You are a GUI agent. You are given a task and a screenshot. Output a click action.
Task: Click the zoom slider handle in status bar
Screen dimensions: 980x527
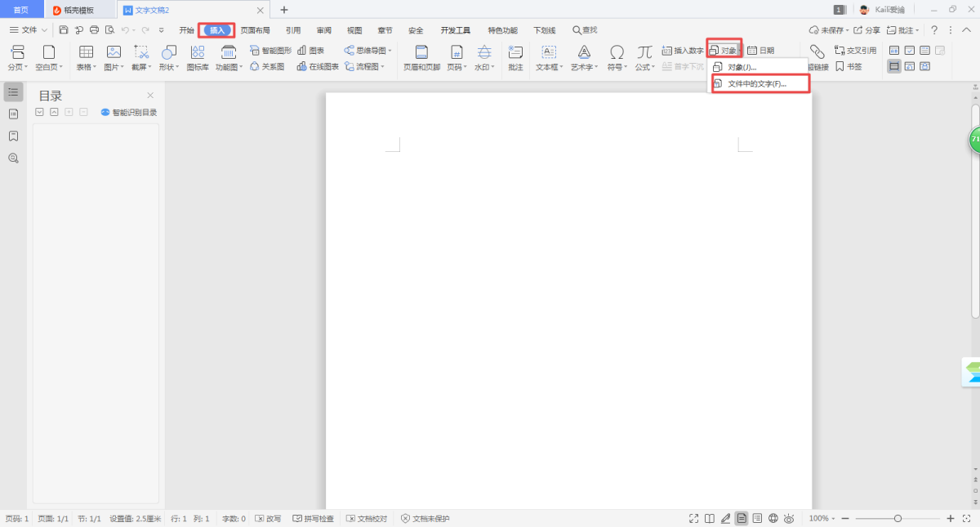(x=898, y=519)
